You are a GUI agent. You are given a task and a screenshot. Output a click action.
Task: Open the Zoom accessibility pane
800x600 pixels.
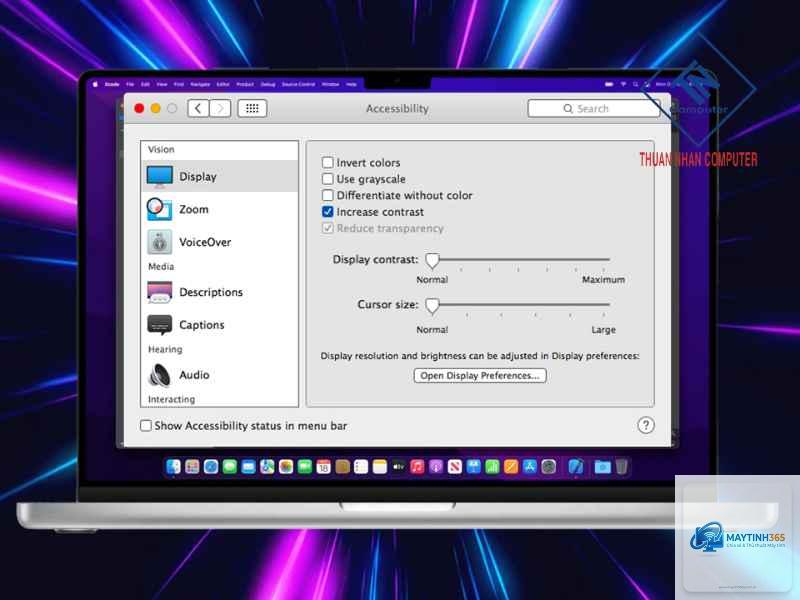click(x=219, y=209)
